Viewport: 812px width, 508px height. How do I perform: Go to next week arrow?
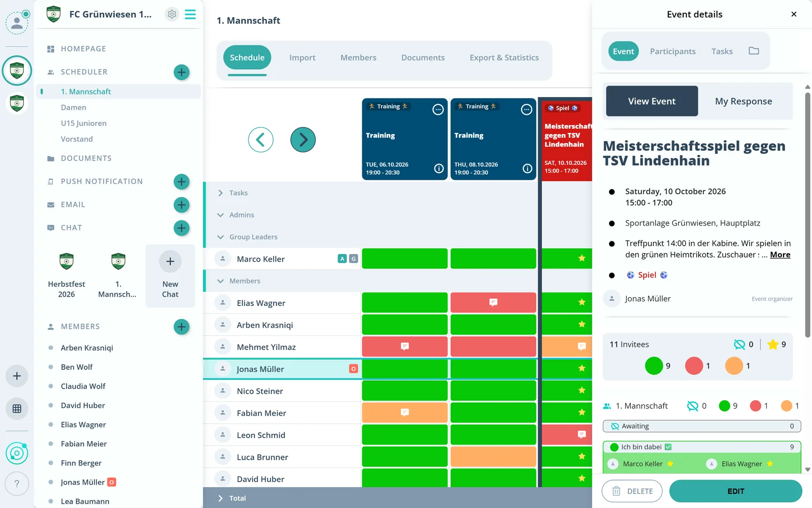(x=303, y=140)
